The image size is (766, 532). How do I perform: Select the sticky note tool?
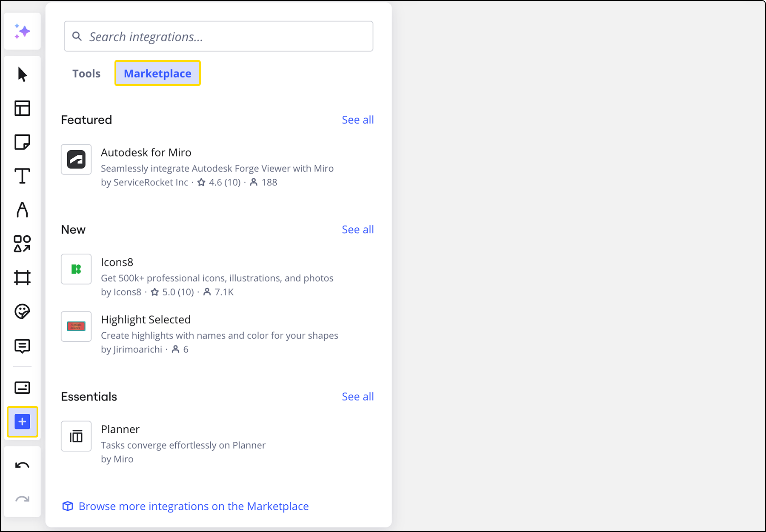coord(22,142)
